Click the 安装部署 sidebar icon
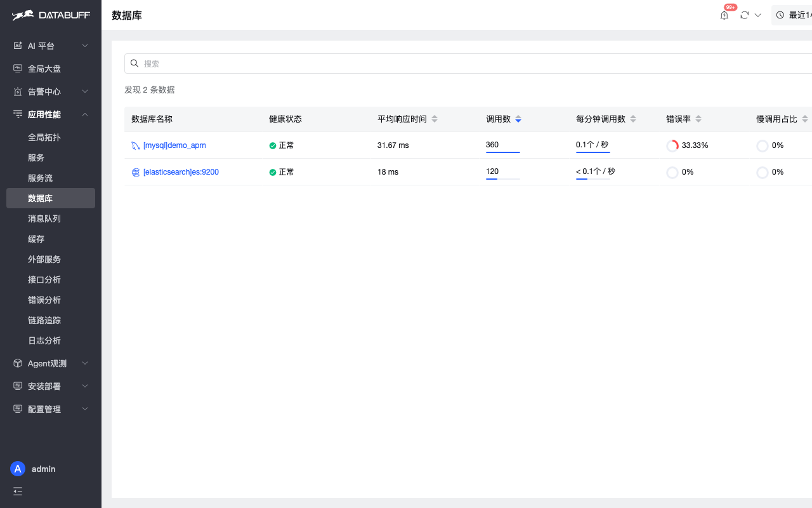 coord(18,386)
